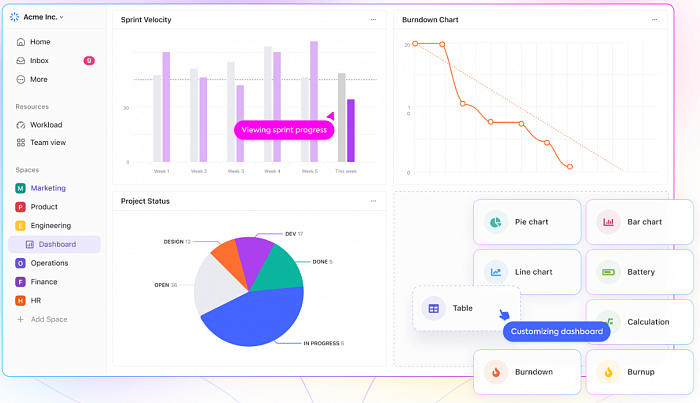Click the green Battery icon
Screen dimensions: 700x403
coord(608,272)
